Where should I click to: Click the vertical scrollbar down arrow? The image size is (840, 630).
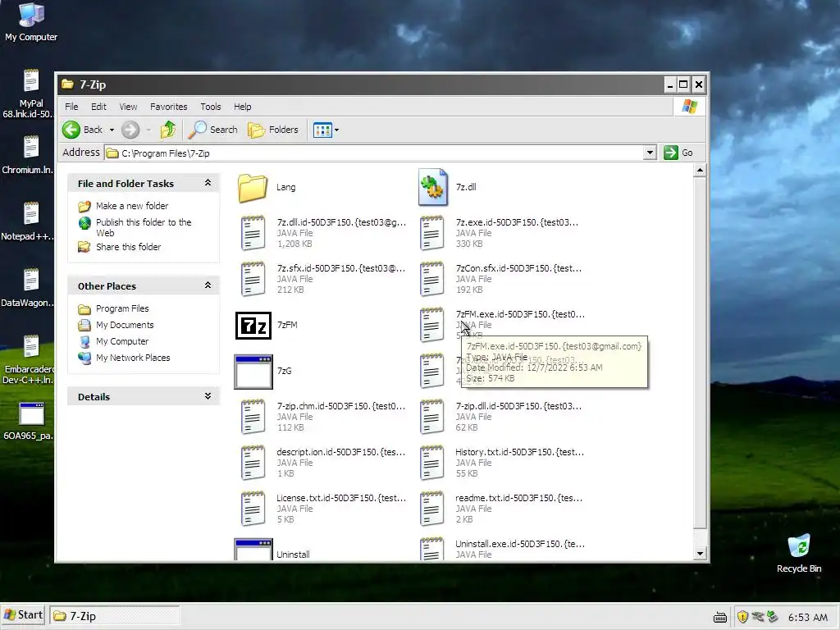[700, 554]
